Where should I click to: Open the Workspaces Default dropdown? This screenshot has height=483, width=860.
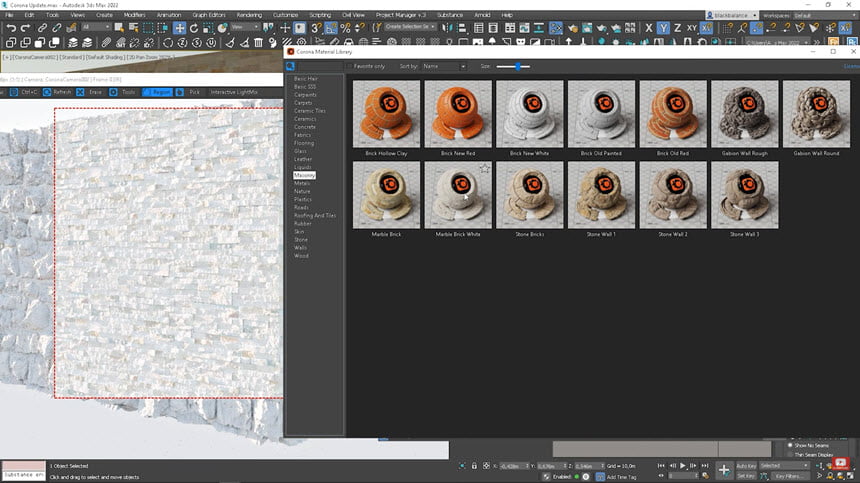824,15
